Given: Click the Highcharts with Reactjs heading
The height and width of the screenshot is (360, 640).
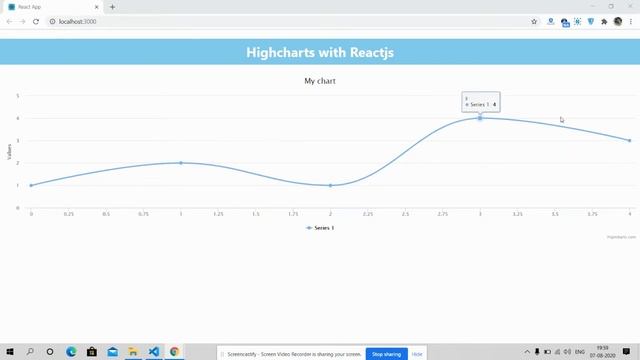Looking at the screenshot, I should (320, 52).
